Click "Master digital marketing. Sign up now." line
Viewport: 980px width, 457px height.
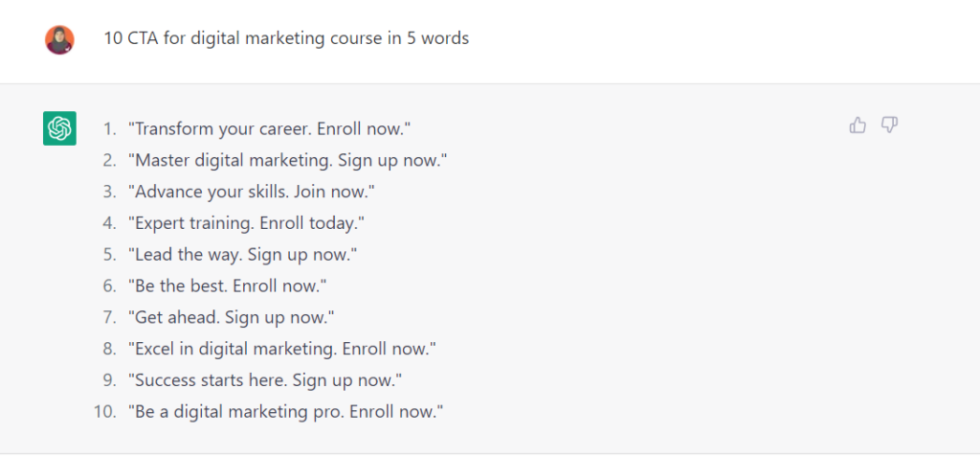tap(287, 160)
